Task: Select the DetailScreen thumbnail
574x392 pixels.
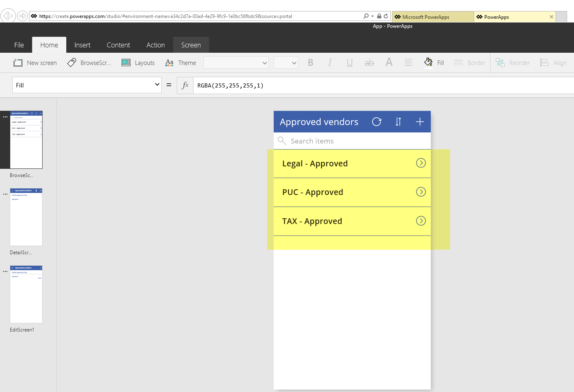Action: tap(26, 217)
